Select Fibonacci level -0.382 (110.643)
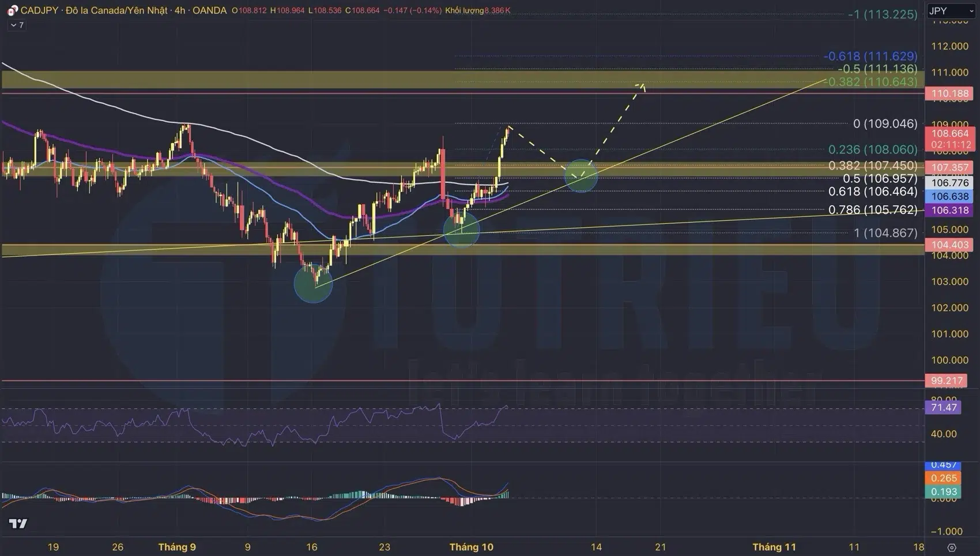 point(870,82)
